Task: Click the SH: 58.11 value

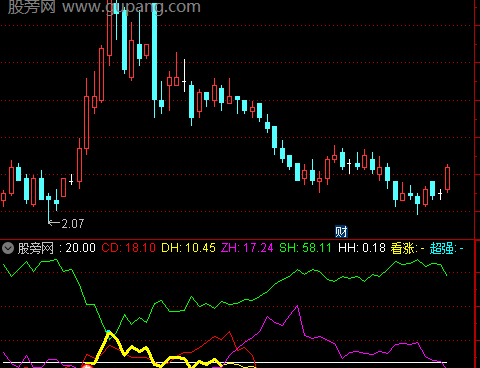Action: tap(305, 248)
